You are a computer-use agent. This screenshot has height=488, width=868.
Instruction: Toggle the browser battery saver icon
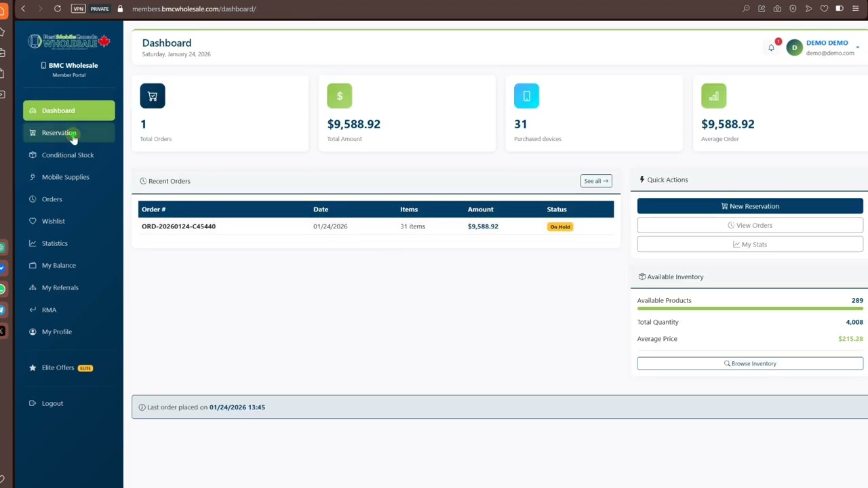pos(839,9)
